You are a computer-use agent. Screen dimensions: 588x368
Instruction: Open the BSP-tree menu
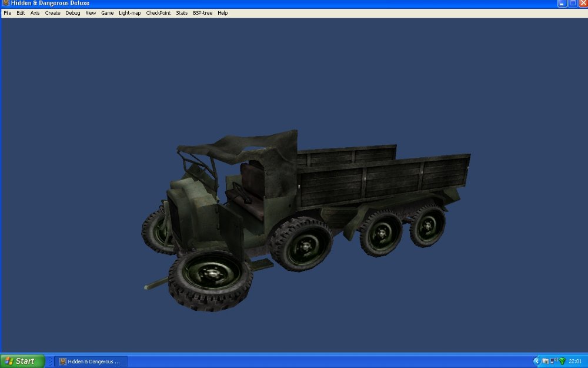pos(202,13)
